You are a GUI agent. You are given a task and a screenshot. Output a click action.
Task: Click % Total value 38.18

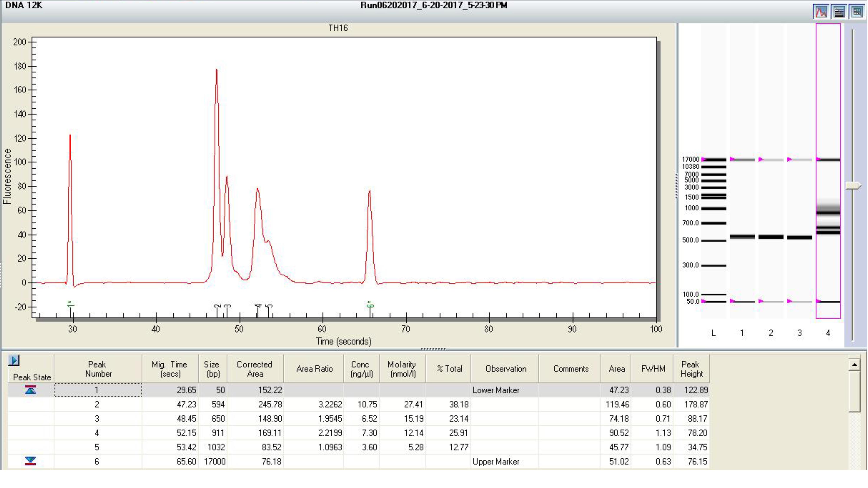[x=449, y=404]
